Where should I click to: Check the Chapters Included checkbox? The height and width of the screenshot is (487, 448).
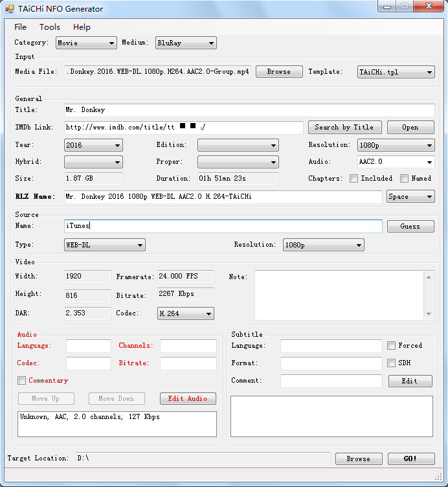pos(353,178)
